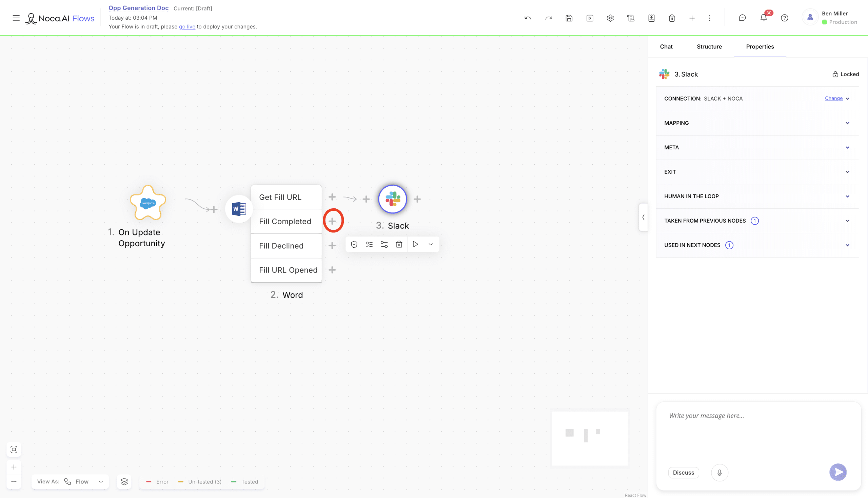Click the go live link
The height and width of the screenshot is (498, 868).
point(187,27)
